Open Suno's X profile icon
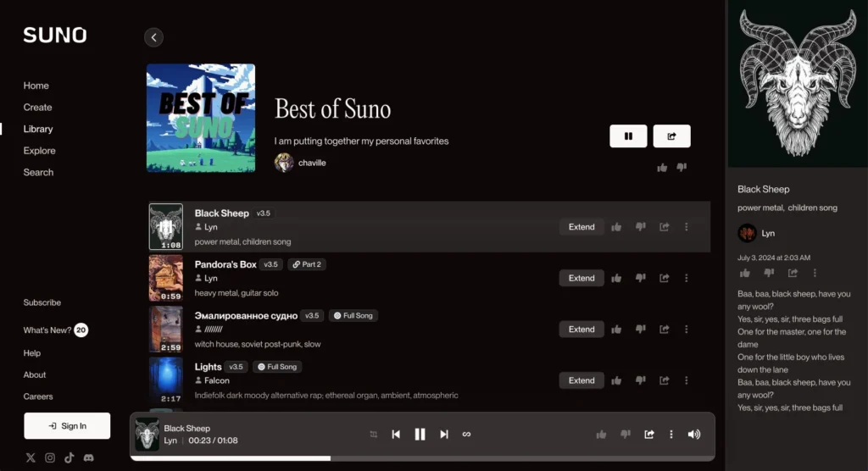Viewport: 868px width, 471px height. pyautogui.click(x=31, y=457)
